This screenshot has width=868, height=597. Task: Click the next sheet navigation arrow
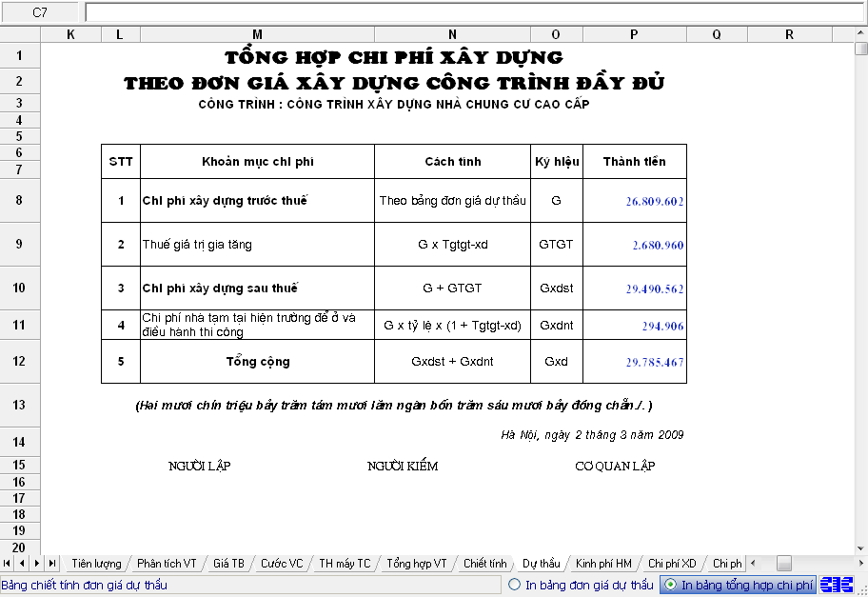[37, 564]
